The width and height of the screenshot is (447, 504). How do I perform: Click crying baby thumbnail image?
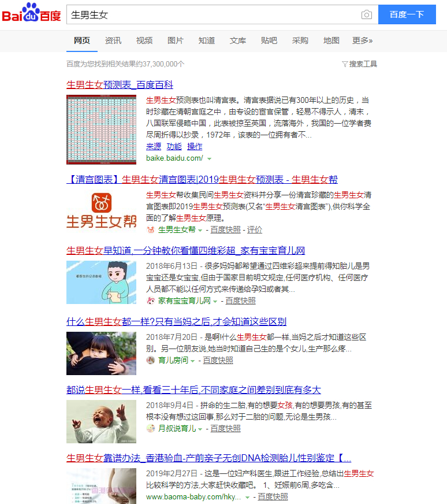click(101, 422)
